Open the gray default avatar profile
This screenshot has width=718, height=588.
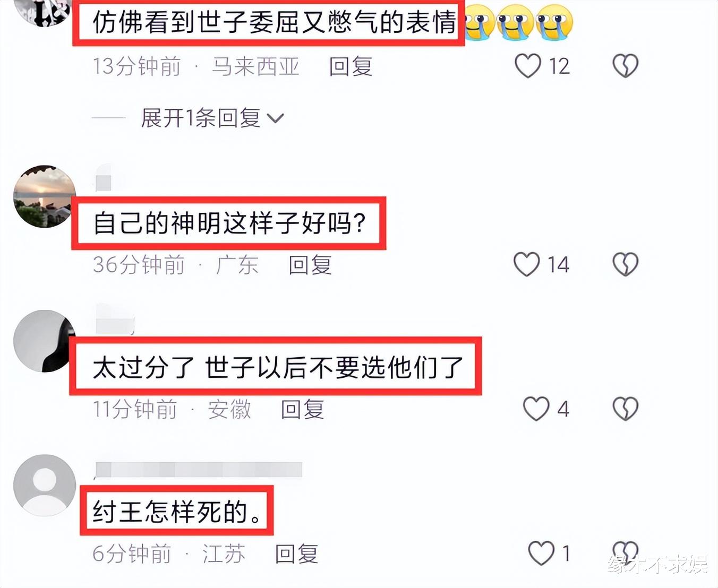point(45,486)
